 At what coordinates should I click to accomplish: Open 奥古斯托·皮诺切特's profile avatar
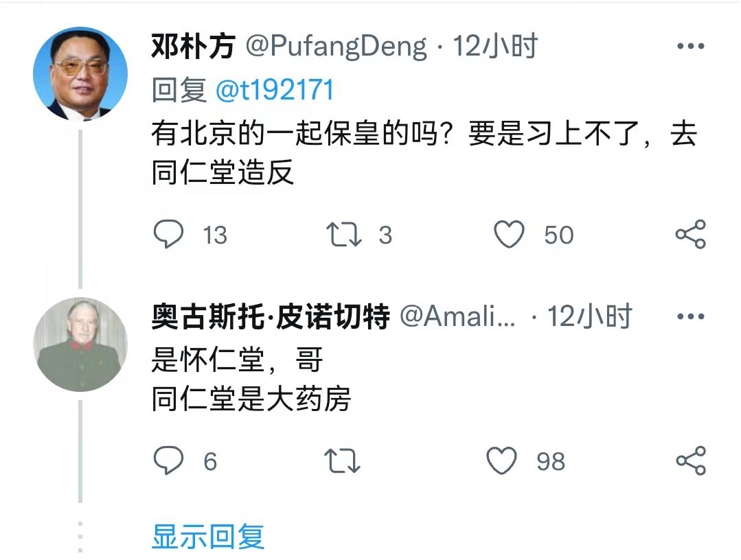[80, 345]
